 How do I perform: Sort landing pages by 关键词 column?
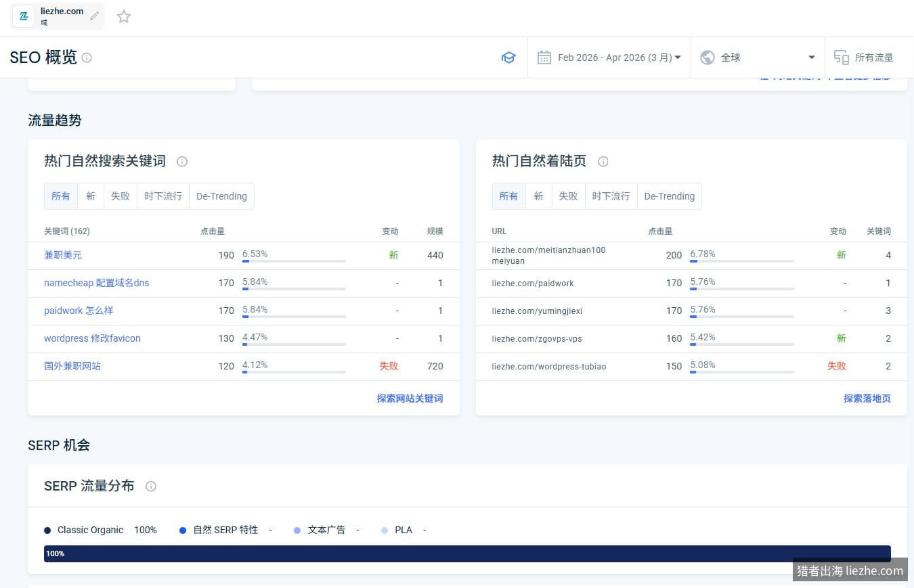tap(879, 231)
